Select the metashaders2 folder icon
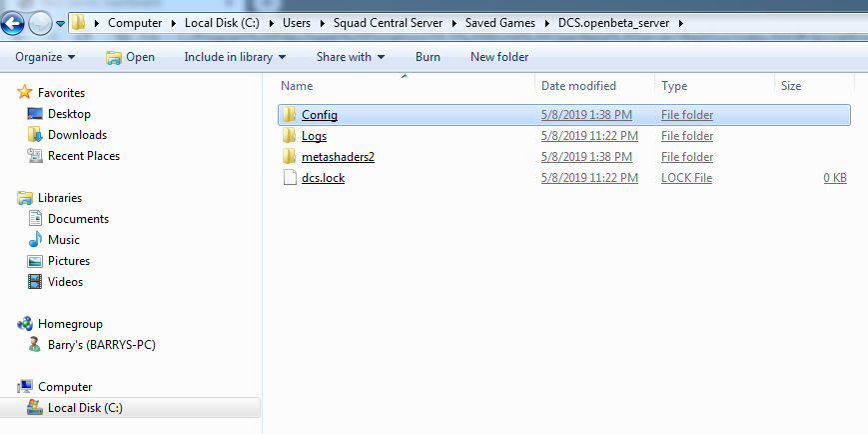 click(289, 157)
